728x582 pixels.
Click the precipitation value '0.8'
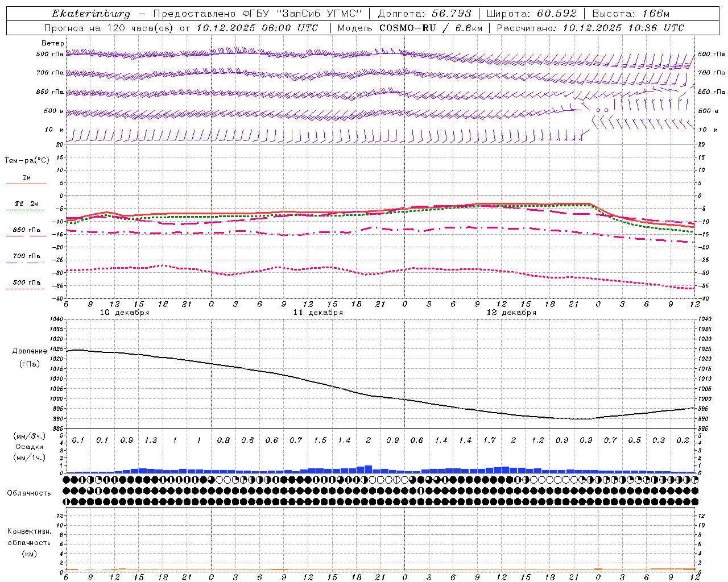coord(224,440)
